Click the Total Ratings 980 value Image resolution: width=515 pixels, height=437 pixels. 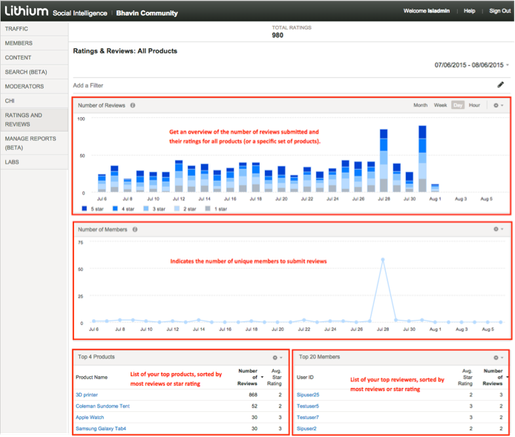coord(277,35)
